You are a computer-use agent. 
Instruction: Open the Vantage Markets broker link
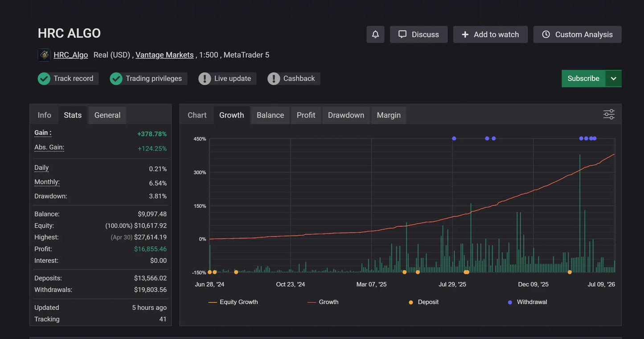pyautogui.click(x=164, y=55)
